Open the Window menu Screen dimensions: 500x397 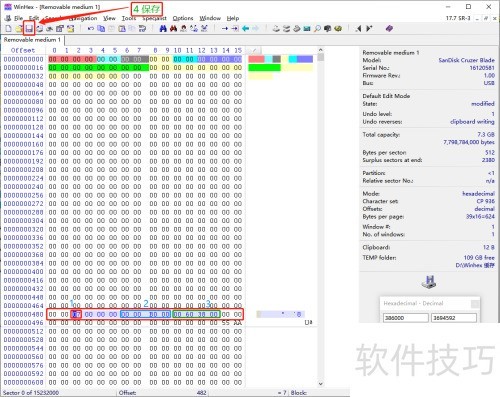point(210,18)
